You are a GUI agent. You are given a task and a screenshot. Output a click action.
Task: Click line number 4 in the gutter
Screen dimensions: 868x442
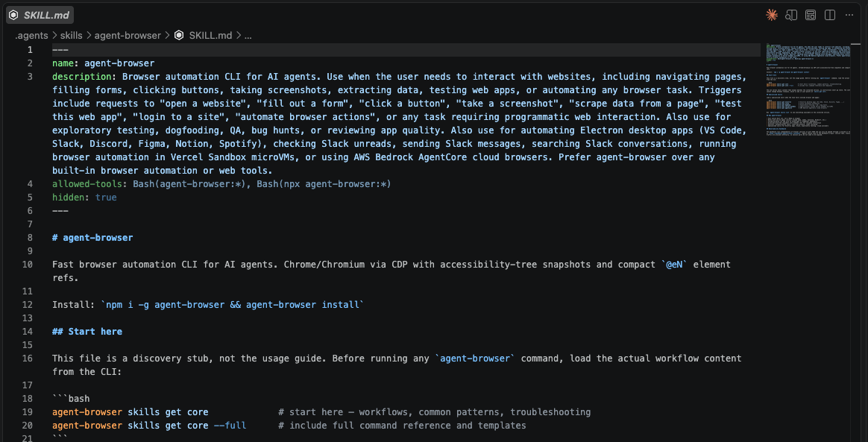pyautogui.click(x=30, y=183)
